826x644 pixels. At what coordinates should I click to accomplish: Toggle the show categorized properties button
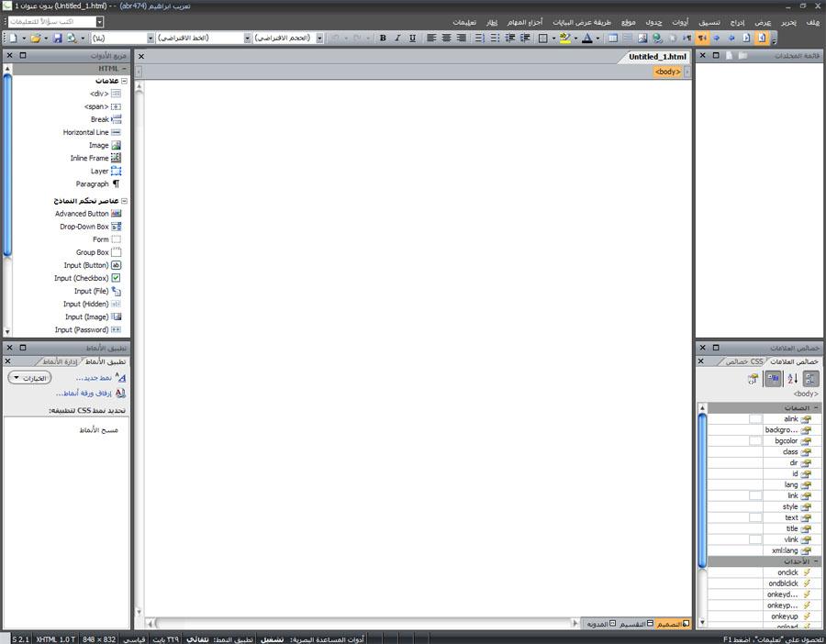coord(810,379)
